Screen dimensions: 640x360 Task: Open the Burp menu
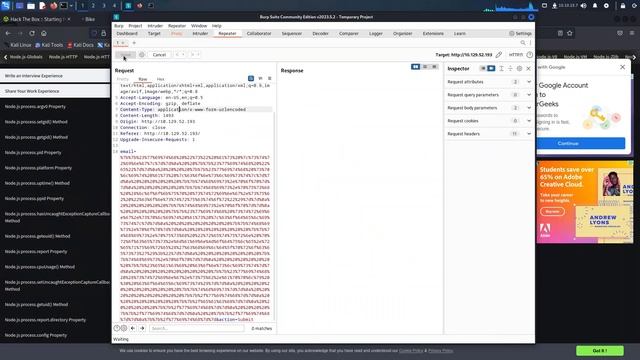pyautogui.click(x=119, y=26)
